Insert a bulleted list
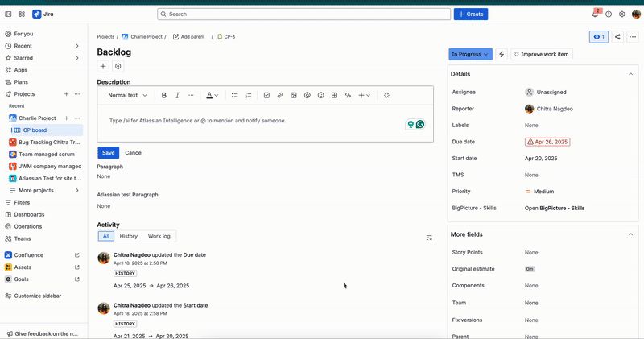Image resolution: width=644 pixels, height=339 pixels. tap(234, 95)
